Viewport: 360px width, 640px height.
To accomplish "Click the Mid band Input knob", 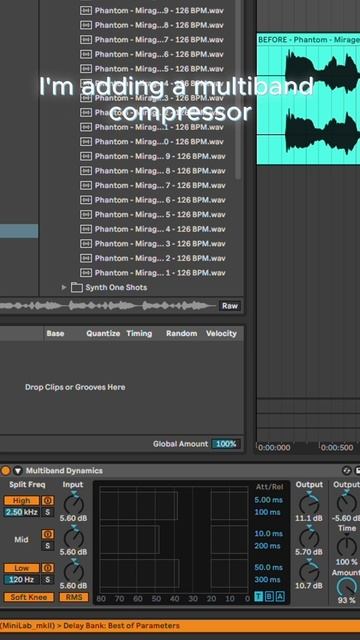I will pos(74,538).
